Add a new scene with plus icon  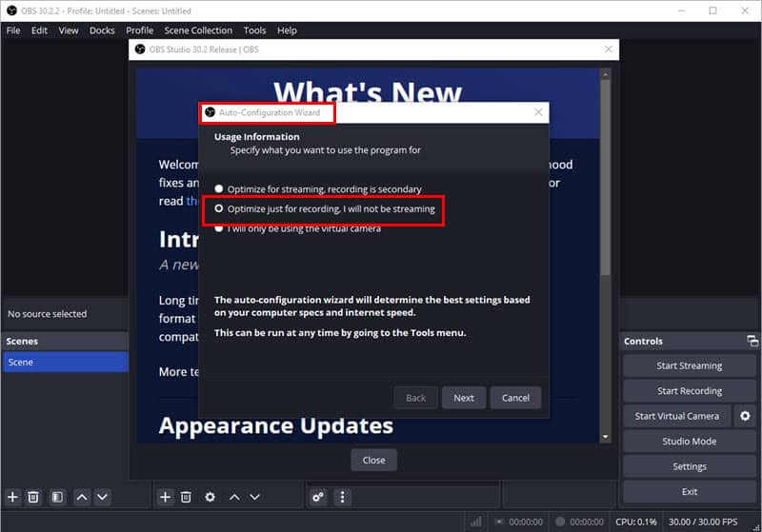coord(12,497)
